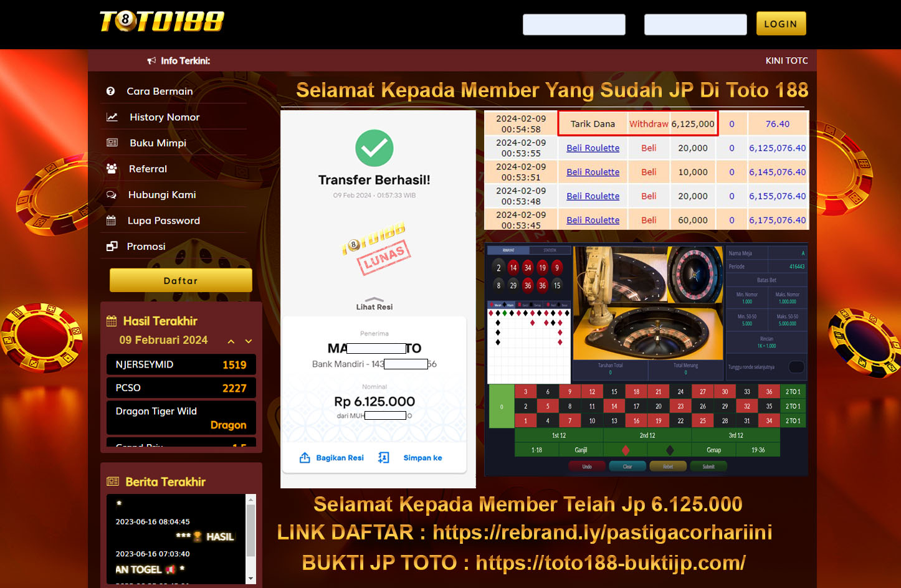
Task: Click the KINI TOTC marquee text
Action: [786, 60]
